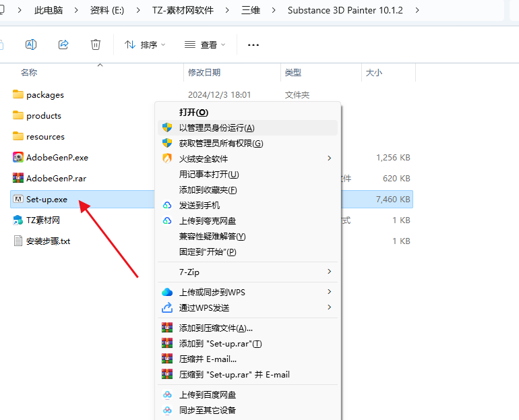Screen dimensions: 519x420
Task: Open the three-dot more options menu
Action: pos(253,45)
